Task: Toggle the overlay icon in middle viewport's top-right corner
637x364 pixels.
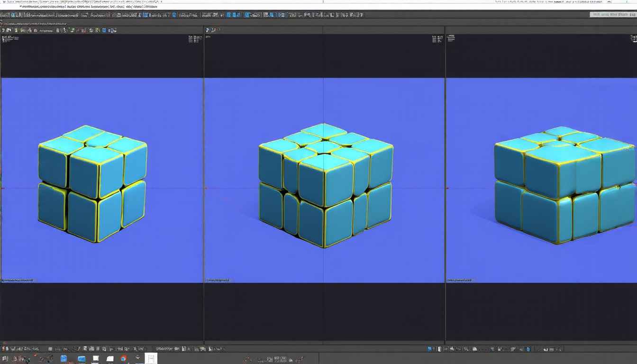Action: tap(437, 39)
